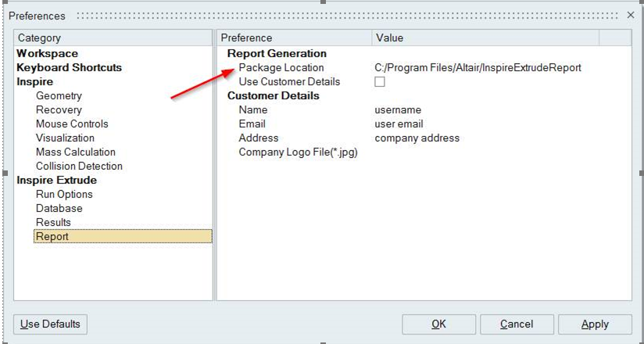
Task: Click the Company Logo File value cell
Action: click(485, 152)
